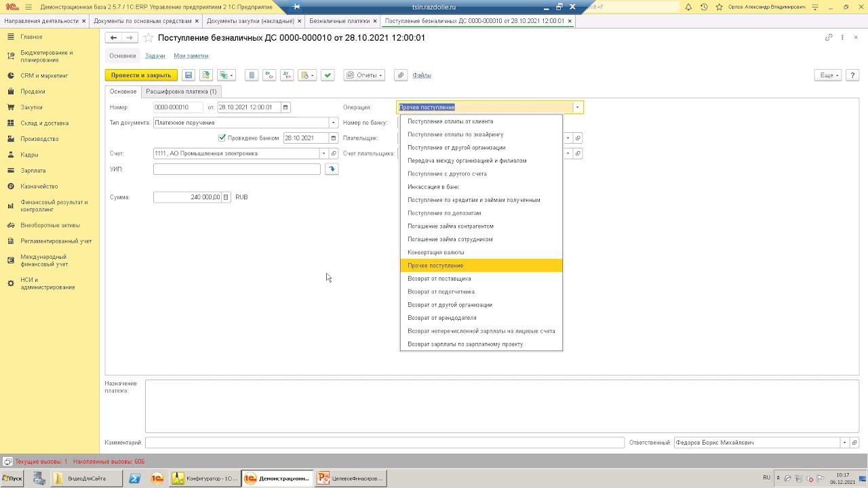The height and width of the screenshot is (488, 868).
Task: Expand the Плательщик dropdown arrow
Action: [568, 138]
